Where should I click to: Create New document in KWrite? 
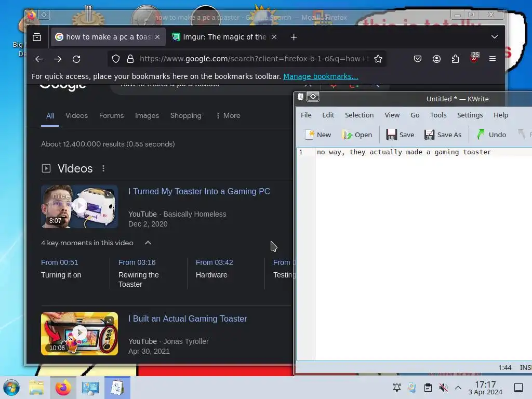(318, 135)
